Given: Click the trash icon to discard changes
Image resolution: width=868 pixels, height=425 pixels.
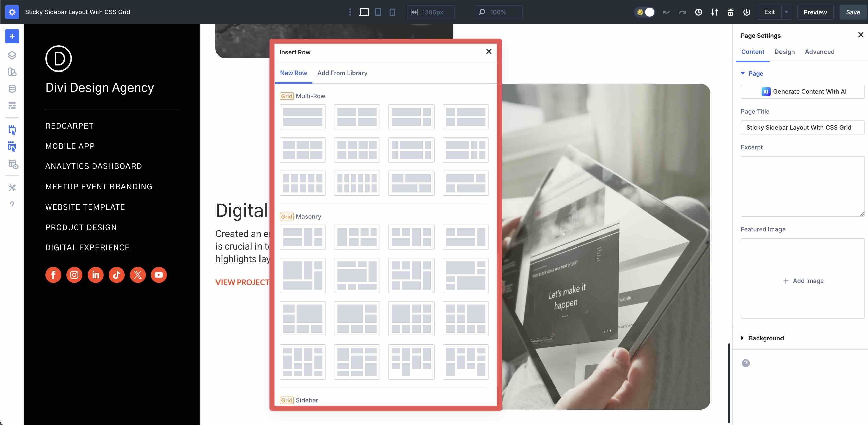Looking at the screenshot, I should click(x=731, y=12).
